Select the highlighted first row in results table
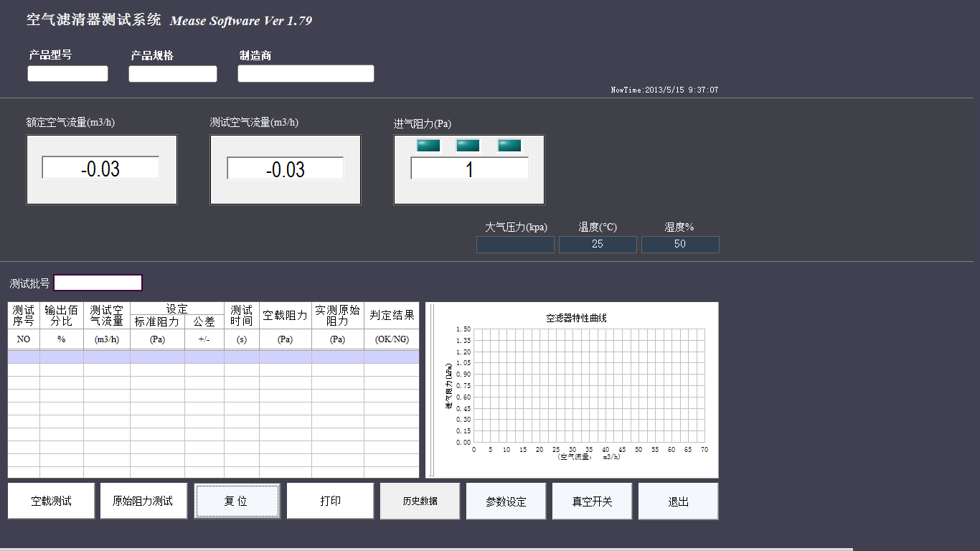Image resolution: width=980 pixels, height=551 pixels. 213,357
